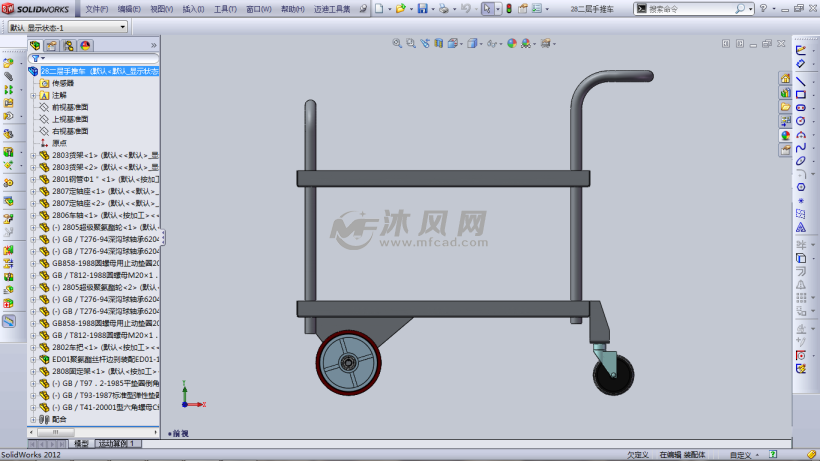
Task: Select the 2808固定架<1> component
Action: pyautogui.click(x=105, y=372)
